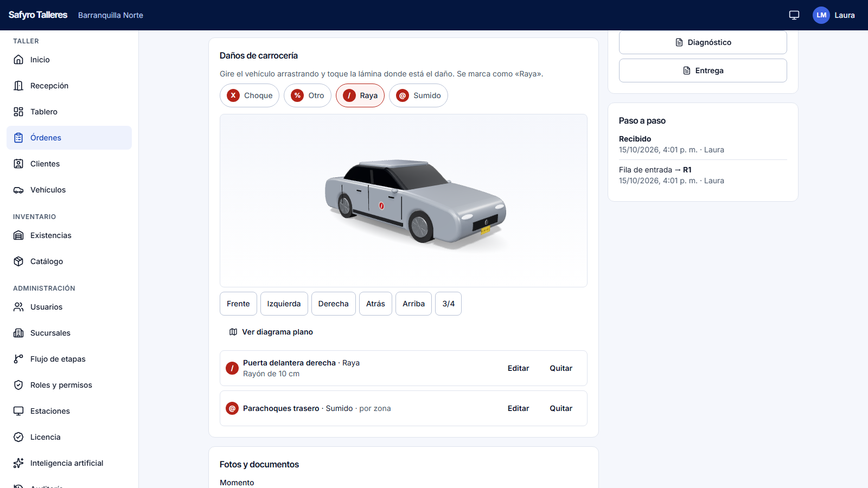Select Choque damage type
This screenshot has width=868, height=488.
250,95
